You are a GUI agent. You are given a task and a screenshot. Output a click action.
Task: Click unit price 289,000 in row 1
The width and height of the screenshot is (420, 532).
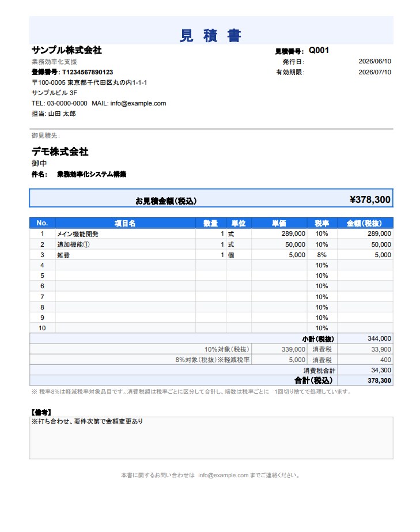[x=293, y=234]
